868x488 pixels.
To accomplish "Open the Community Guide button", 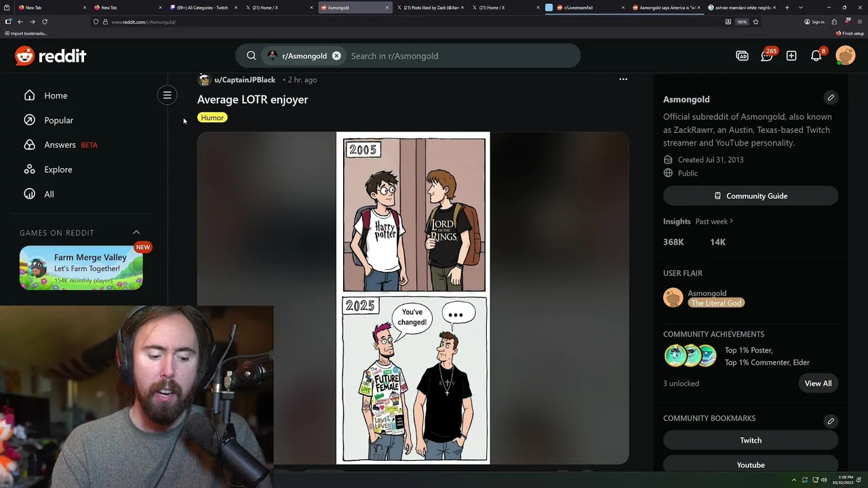I will click(751, 196).
